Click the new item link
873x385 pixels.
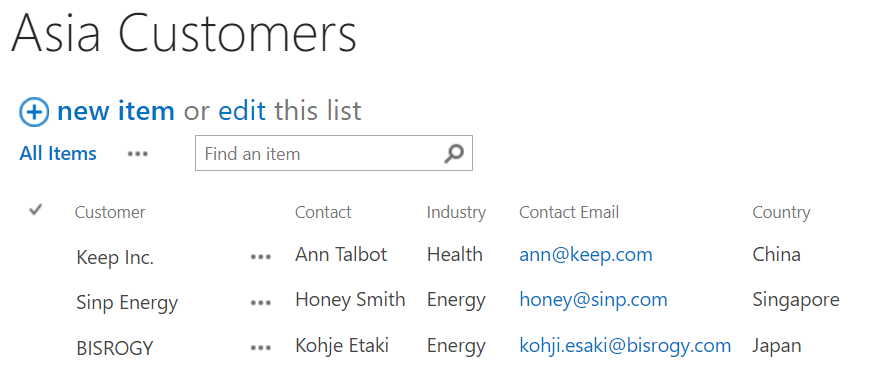[116, 111]
